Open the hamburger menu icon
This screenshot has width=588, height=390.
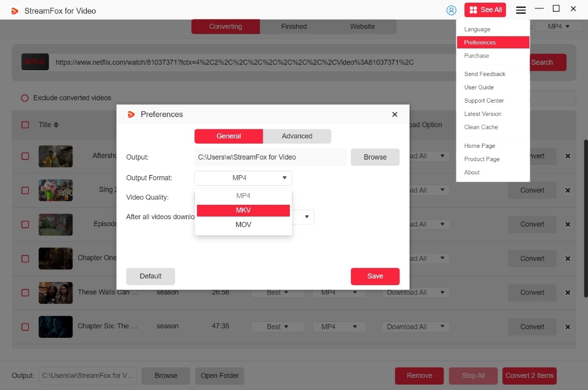click(x=520, y=10)
